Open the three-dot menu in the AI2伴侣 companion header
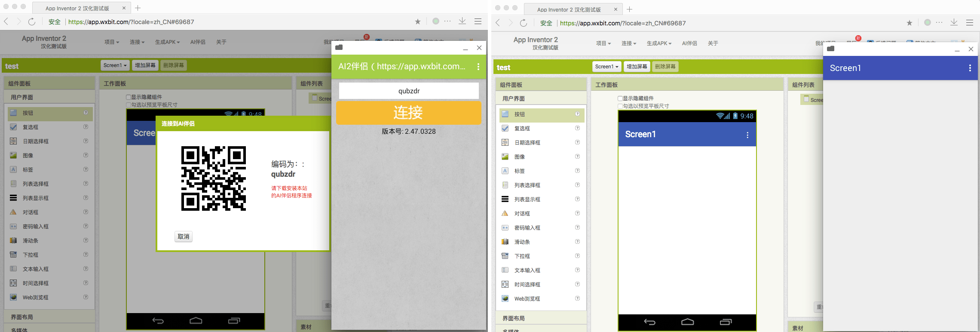The image size is (980, 332). tap(478, 67)
